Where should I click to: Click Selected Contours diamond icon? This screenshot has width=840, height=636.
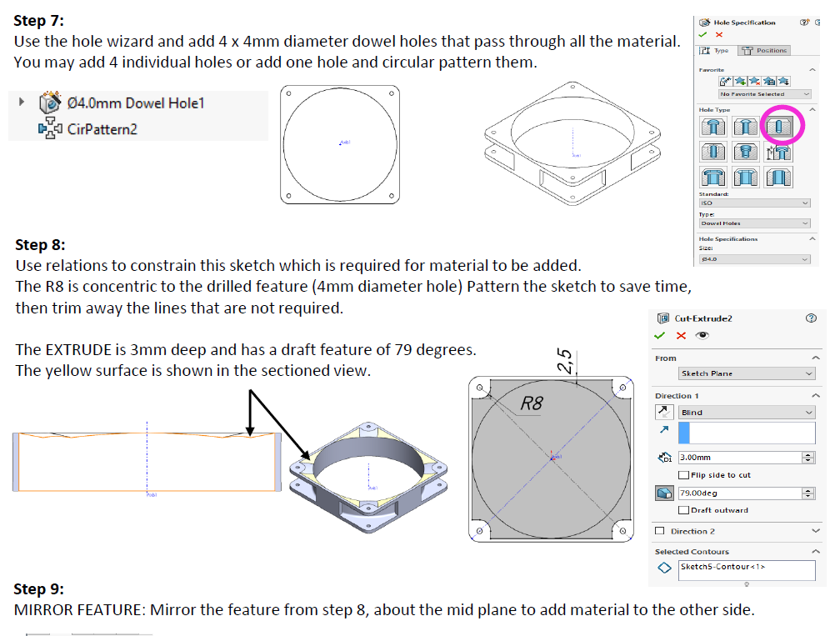tap(664, 568)
